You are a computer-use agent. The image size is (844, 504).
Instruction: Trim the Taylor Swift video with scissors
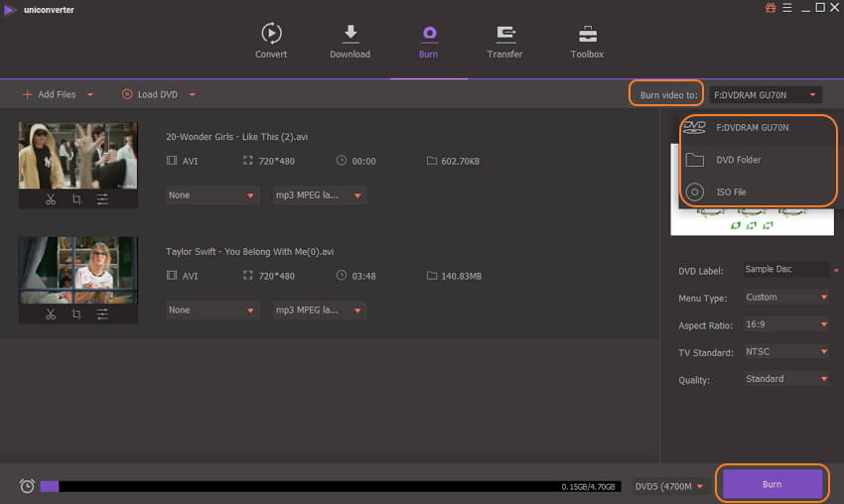[x=51, y=315]
